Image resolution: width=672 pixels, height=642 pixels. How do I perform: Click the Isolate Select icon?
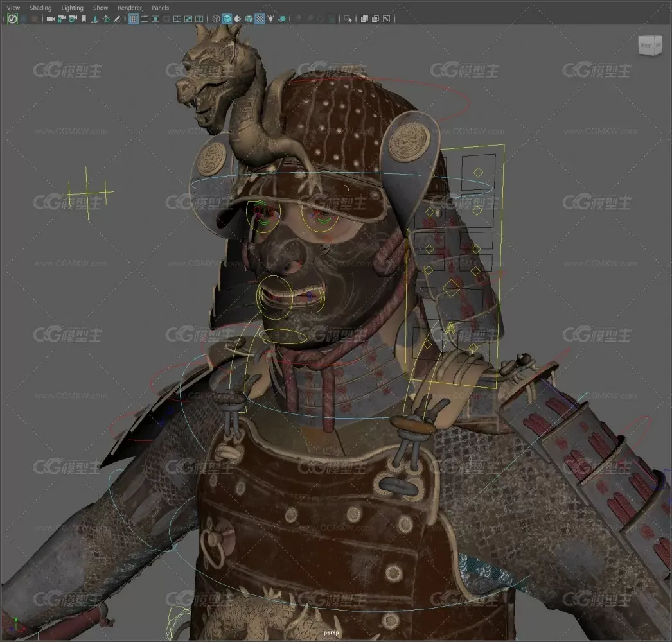(x=348, y=19)
